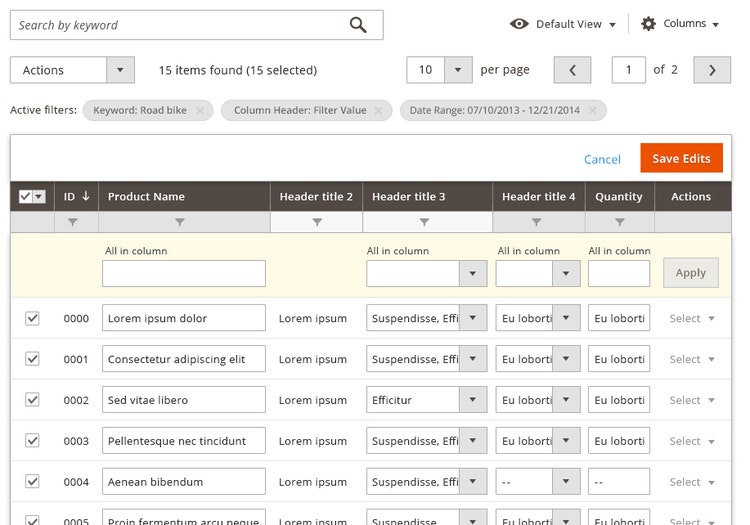Remove the Keyword: Road bike filter

point(200,111)
